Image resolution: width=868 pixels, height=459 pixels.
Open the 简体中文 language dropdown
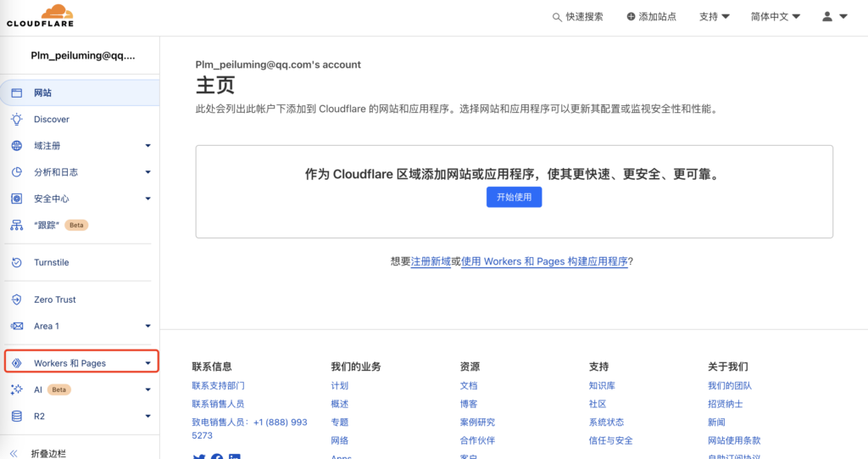click(x=775, y=17)
